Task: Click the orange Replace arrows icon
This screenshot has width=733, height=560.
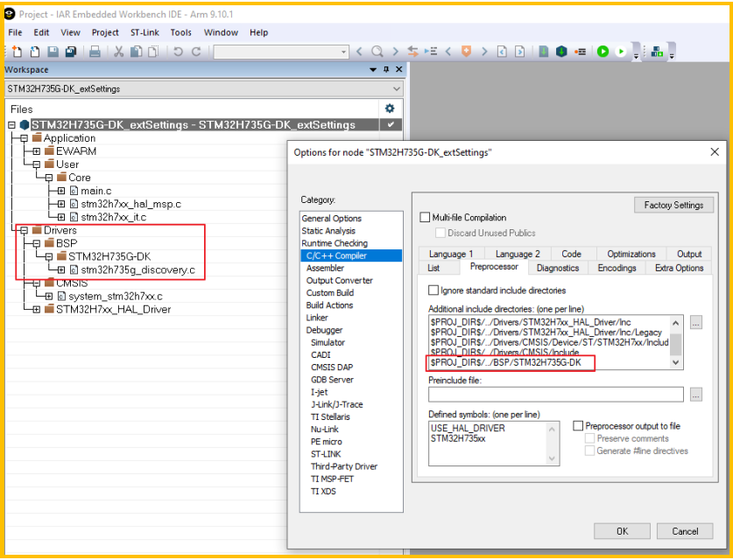Action: (x=412, y=52)
